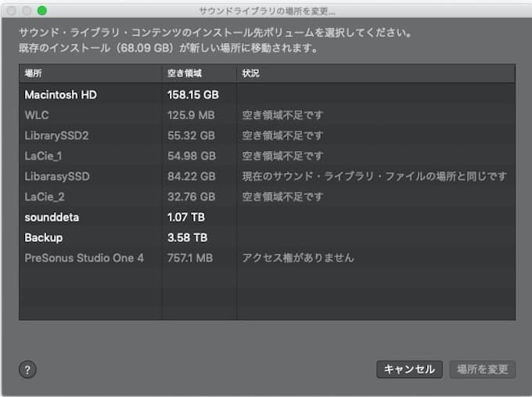
Task: Click the LibarasySSD current location status text
Action: tap(375, 176)
